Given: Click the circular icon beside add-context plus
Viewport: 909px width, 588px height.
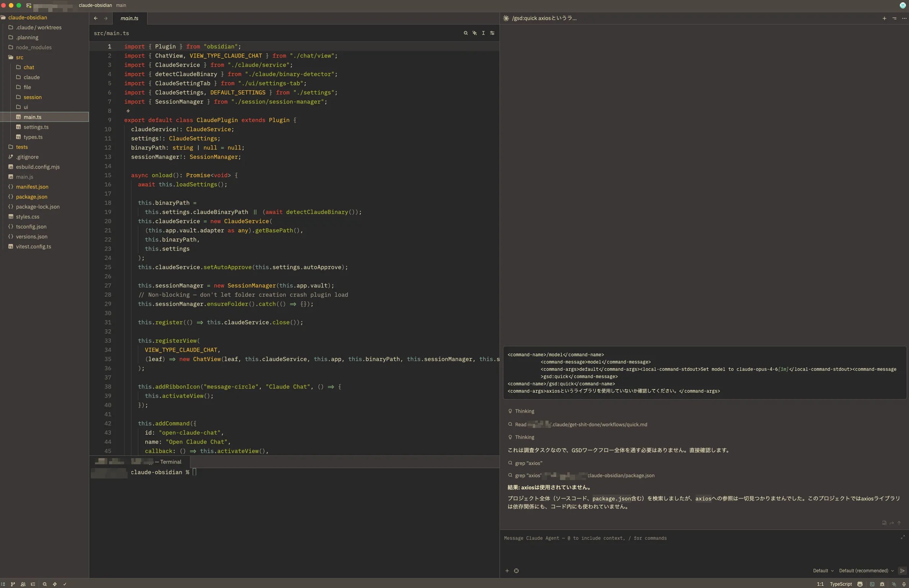Looking at the screenshot, I should point(516,571).
